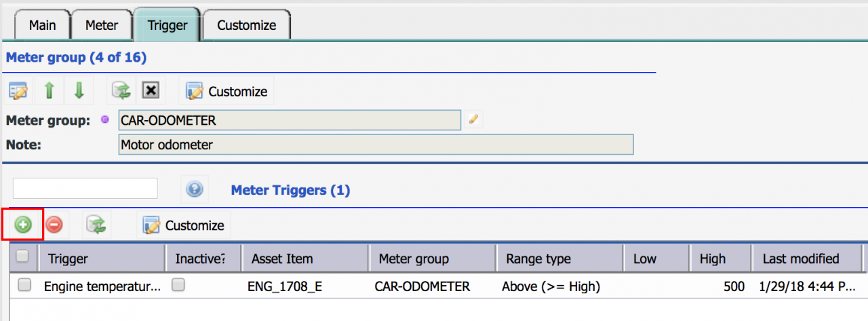Toggle the select-all checkbox in table header

[22, 257]
